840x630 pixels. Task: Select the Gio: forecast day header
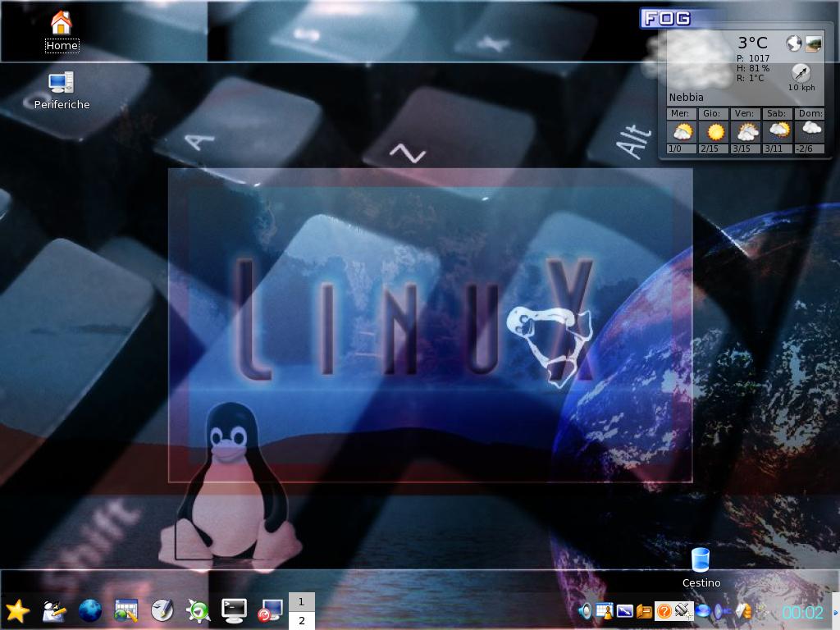point(713,113)
